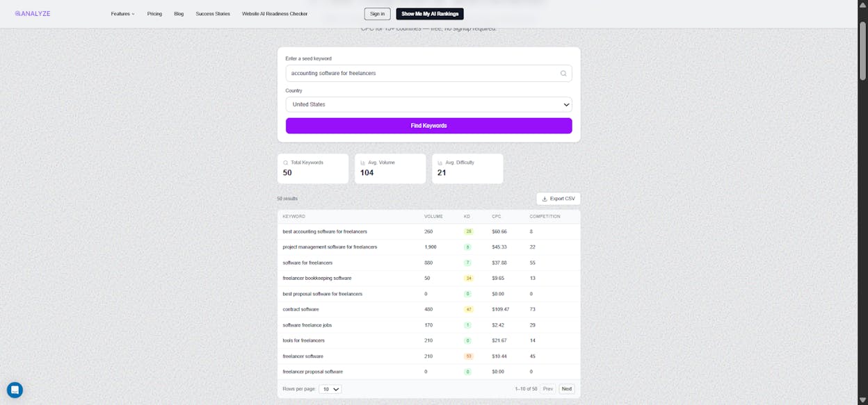This screenshot has height=405, width=868.
Task: Click the Avg. Difficulty chart icon
Action: coord(440,163)
